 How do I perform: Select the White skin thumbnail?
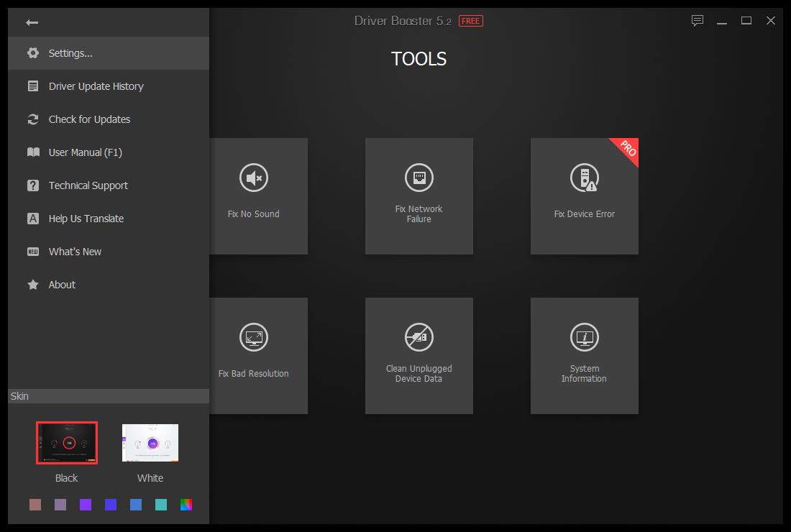150,443
